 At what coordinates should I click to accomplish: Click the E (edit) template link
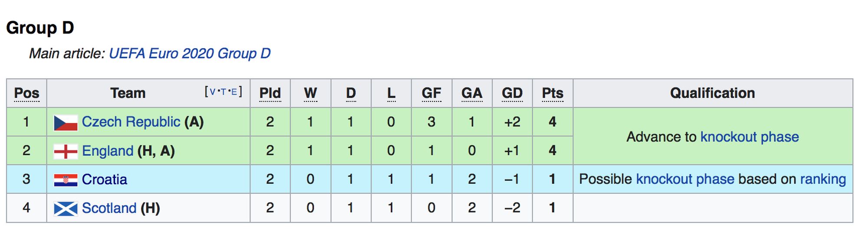click(x=234, y=91)
